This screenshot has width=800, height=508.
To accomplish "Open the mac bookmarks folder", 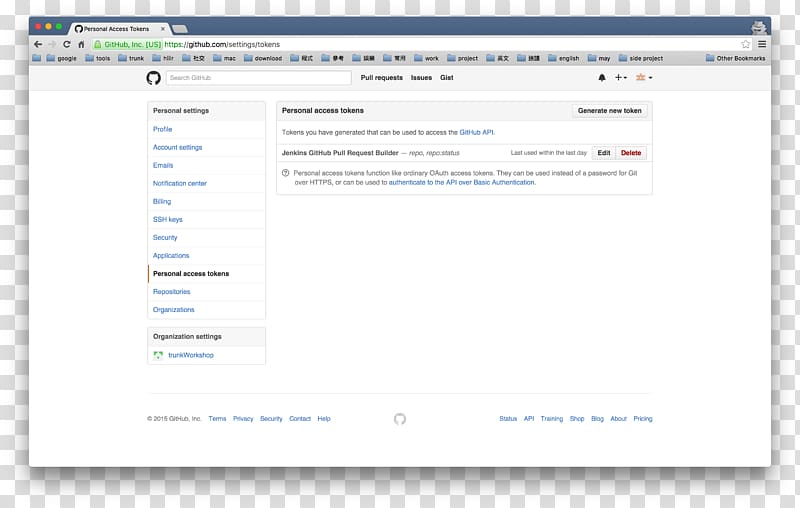I will (x=224, y=58).
